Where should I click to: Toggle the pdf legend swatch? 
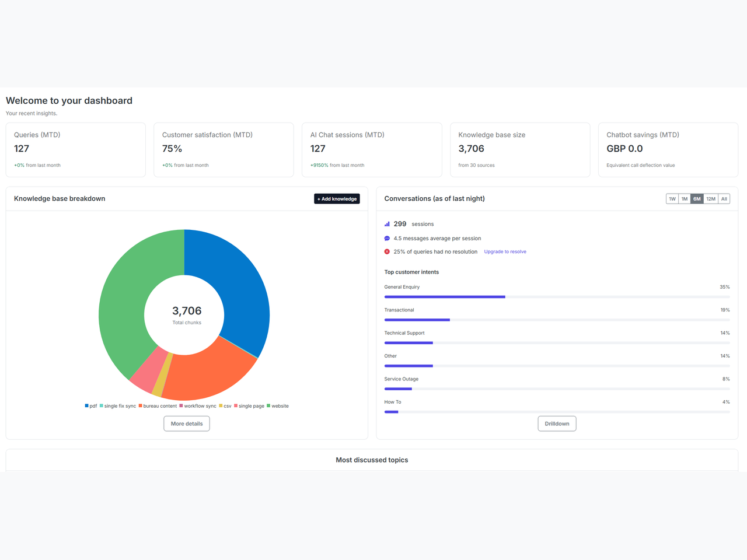coord(86,406)
